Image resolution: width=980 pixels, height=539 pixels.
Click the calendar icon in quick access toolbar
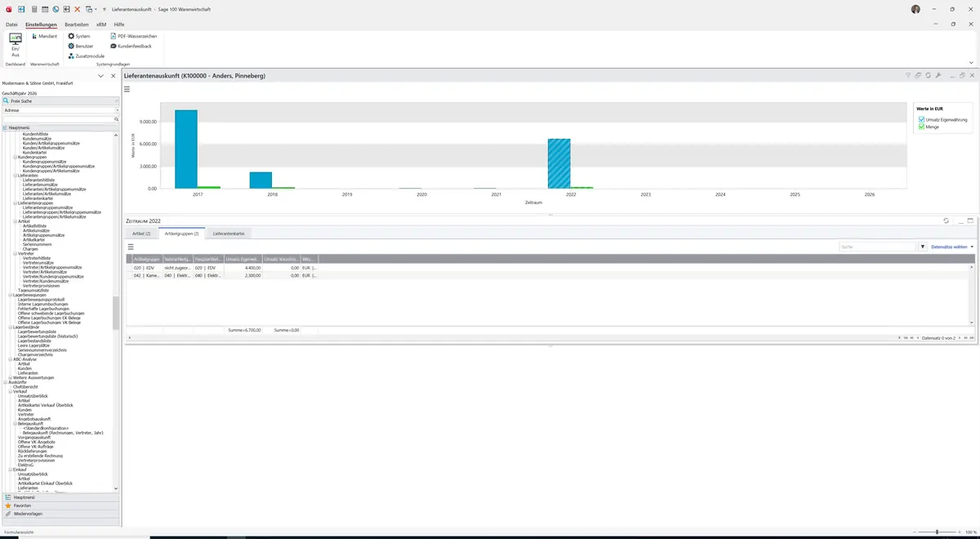tap(45, 9)
